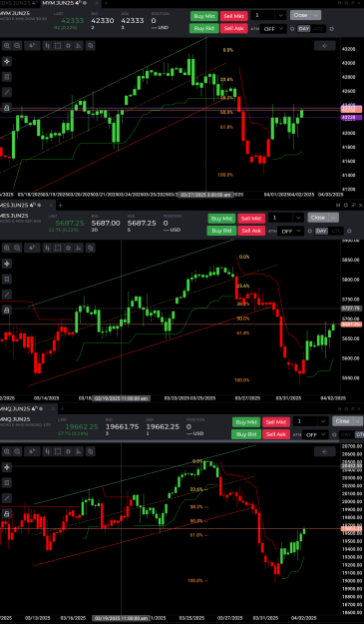Click the back arrow on MNQ chart
Screen dimensions: 364x624
325,451
